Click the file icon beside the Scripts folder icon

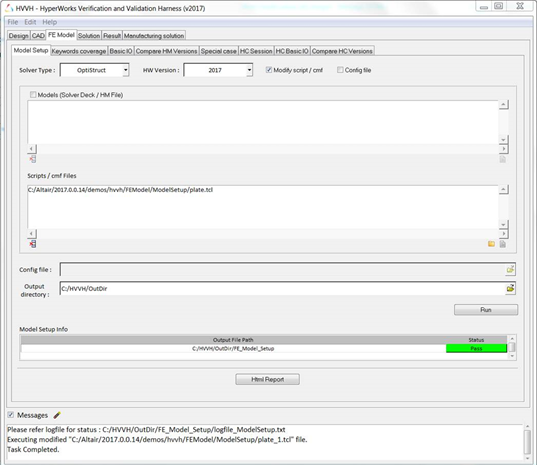pos(502,244)
